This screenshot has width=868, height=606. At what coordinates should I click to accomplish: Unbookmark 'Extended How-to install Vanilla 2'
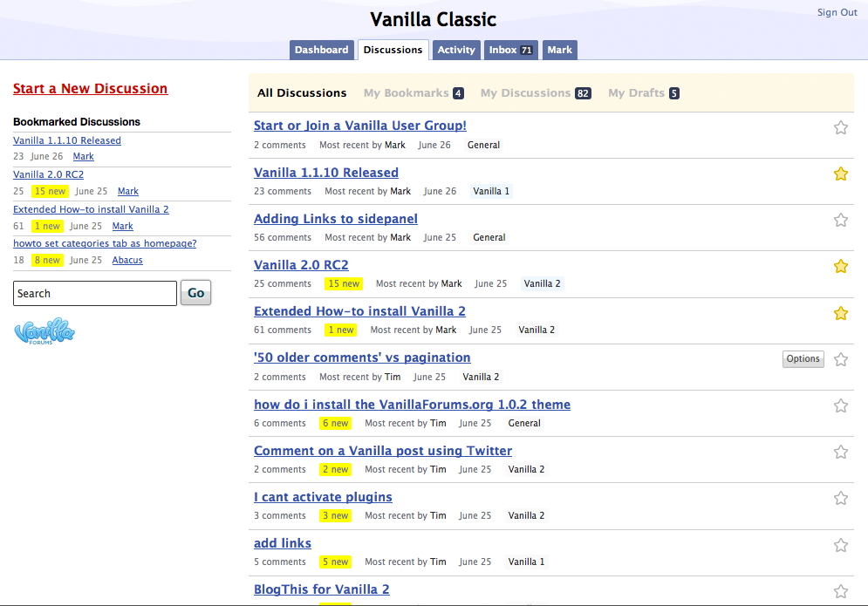840,312
